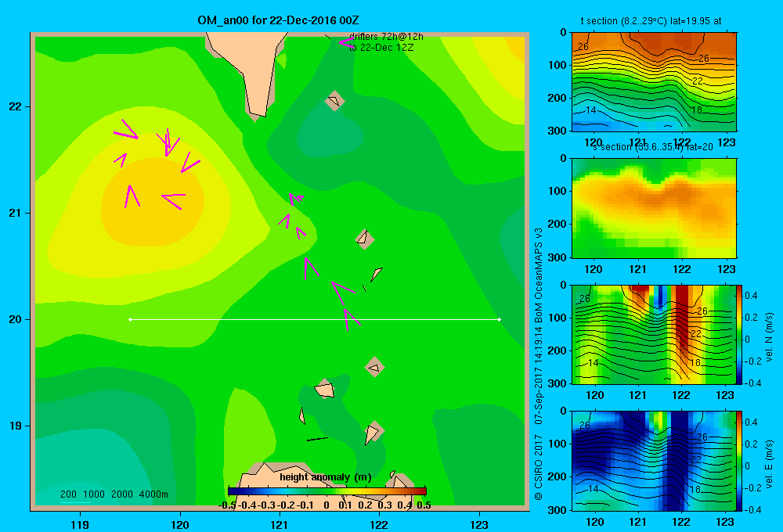Viewport: 783px width, 532px height.
Task: Click the '200 1000 2000 4000m' depth contour legend
Action: pyautogui.click(x=114, y=494)
